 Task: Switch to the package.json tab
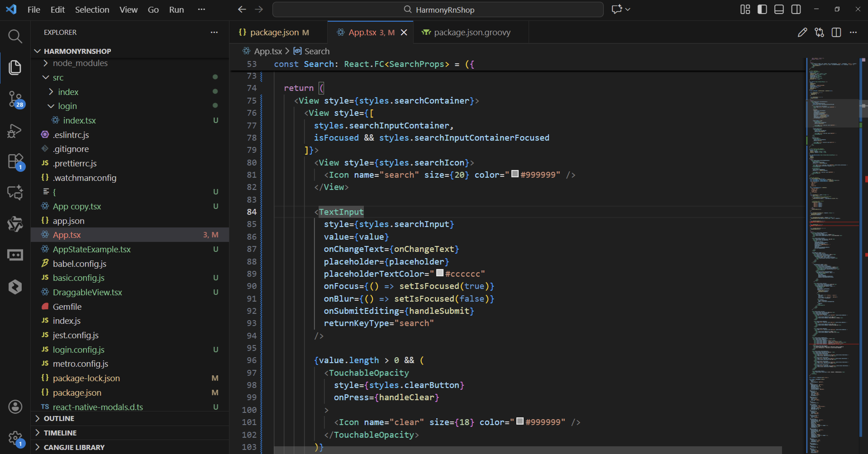[278, 32]
